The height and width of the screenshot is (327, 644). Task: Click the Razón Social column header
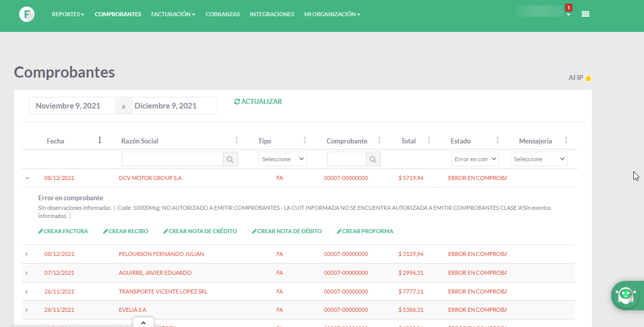click(140, 141)
